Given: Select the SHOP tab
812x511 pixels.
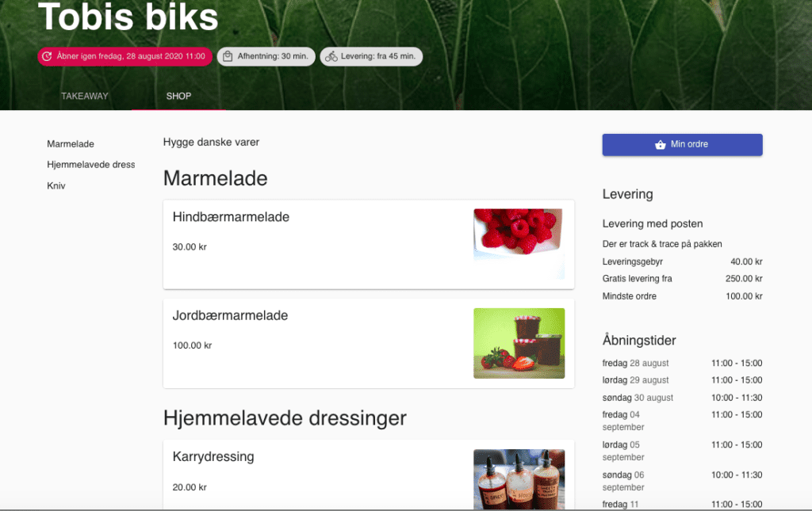Looking at the screenshot, I should pos(178,96).
